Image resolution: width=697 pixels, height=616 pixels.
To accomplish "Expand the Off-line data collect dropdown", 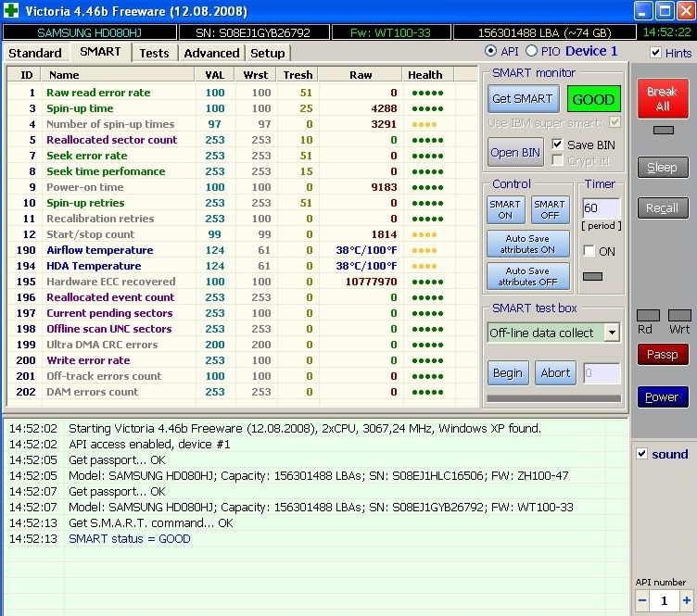I will tap(612, 333).
